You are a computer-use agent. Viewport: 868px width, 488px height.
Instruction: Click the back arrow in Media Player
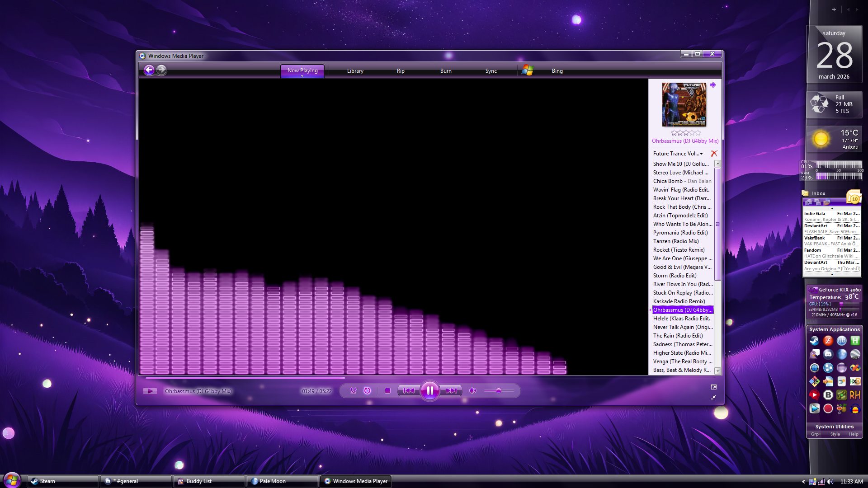(x=149, y=70)
